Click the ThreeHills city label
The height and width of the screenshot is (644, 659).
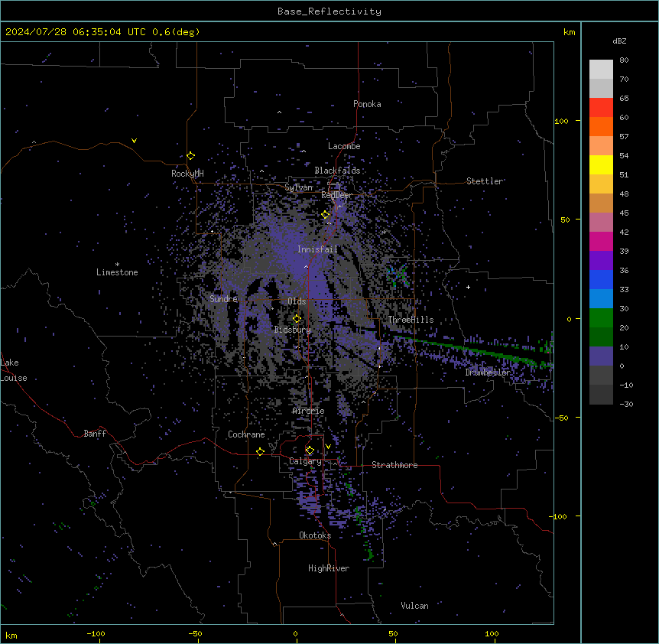[x=411, y=320]
